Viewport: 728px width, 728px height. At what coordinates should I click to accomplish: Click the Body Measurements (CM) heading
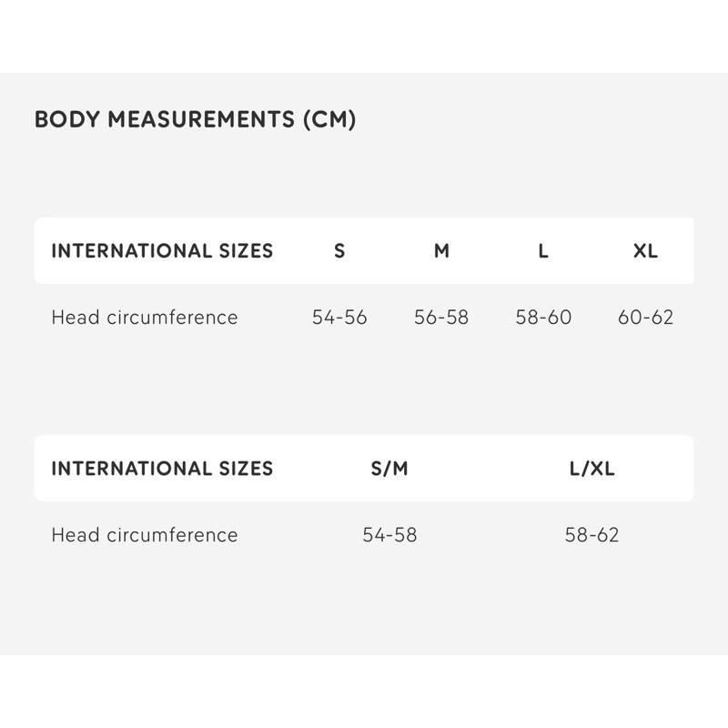tap(195, 119)
